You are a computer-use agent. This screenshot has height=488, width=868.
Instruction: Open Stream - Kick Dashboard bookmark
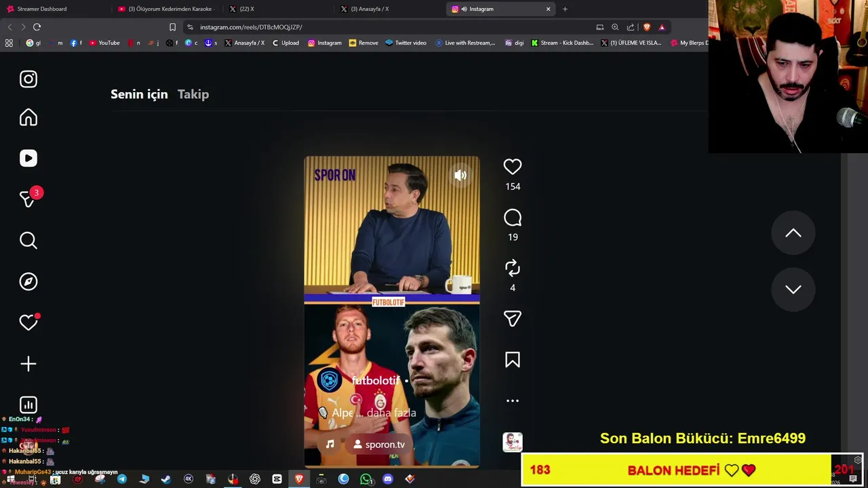pyautogui.click(x=562, y=43)
